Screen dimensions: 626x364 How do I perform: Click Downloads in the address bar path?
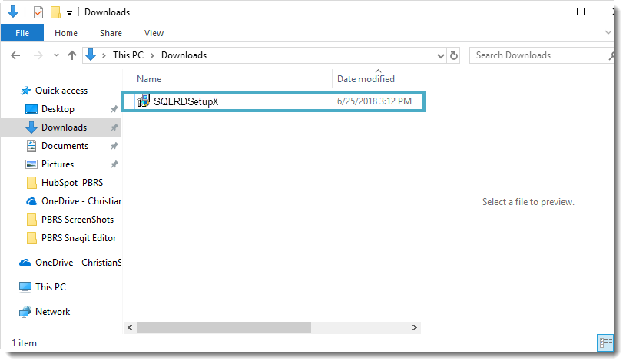coord(184,55)
